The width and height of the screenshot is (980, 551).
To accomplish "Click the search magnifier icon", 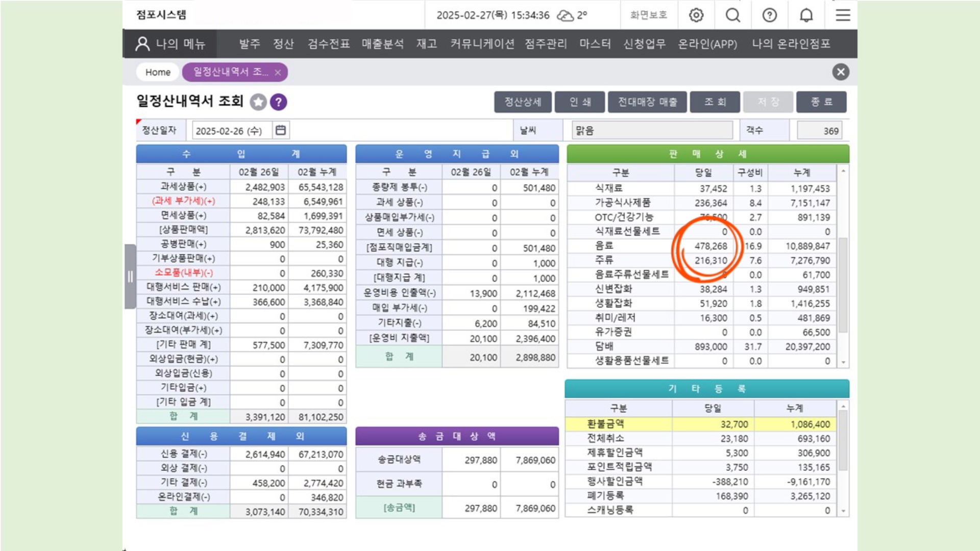I will (733, 15).
